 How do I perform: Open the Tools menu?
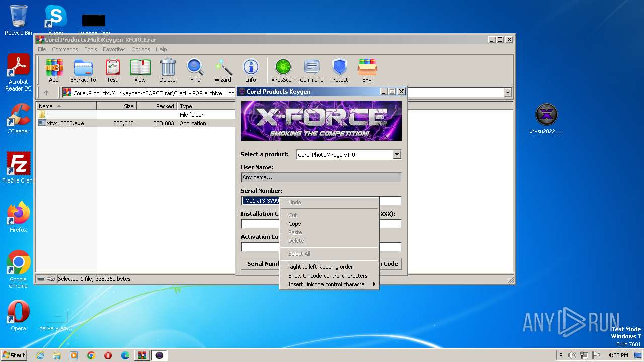pos(91,49)
